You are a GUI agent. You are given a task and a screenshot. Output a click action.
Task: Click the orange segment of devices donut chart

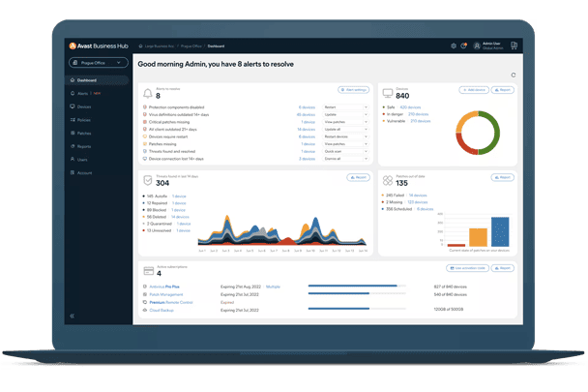462,119
